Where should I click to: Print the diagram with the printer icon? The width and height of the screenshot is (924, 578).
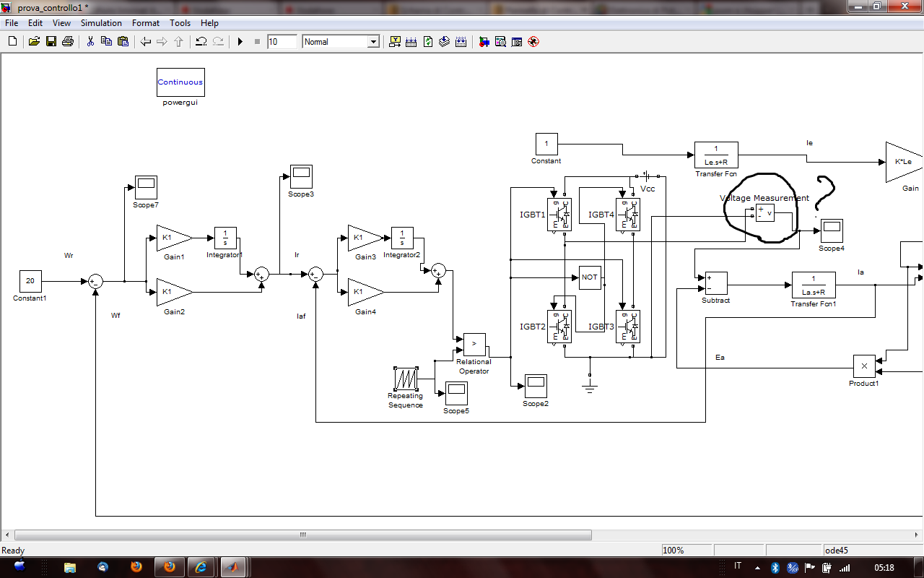click(x=68, y=42)
